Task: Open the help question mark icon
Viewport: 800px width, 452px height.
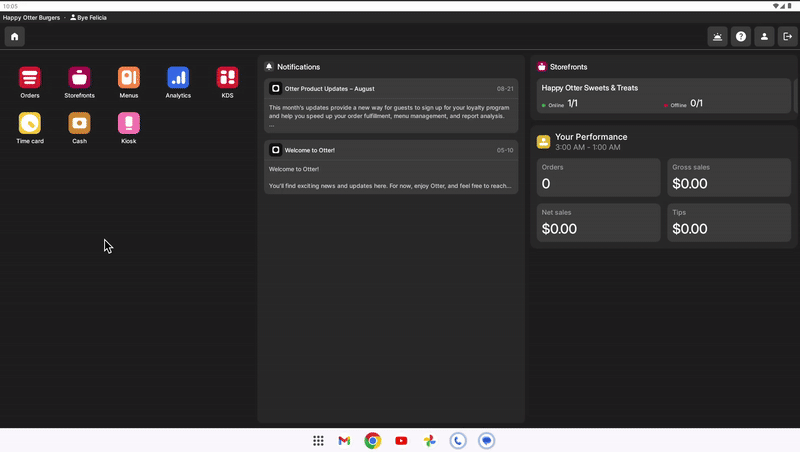Action: click(x=741, y=37)
